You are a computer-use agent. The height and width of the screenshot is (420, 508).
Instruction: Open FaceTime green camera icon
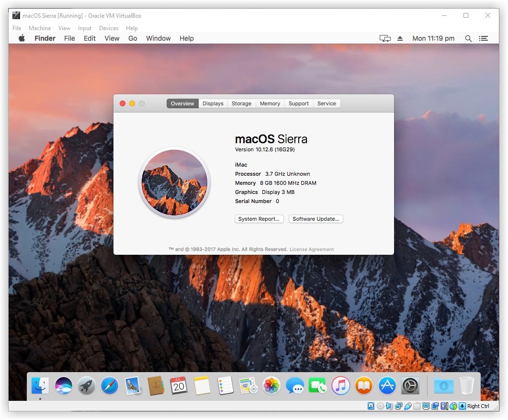(318, 386)
